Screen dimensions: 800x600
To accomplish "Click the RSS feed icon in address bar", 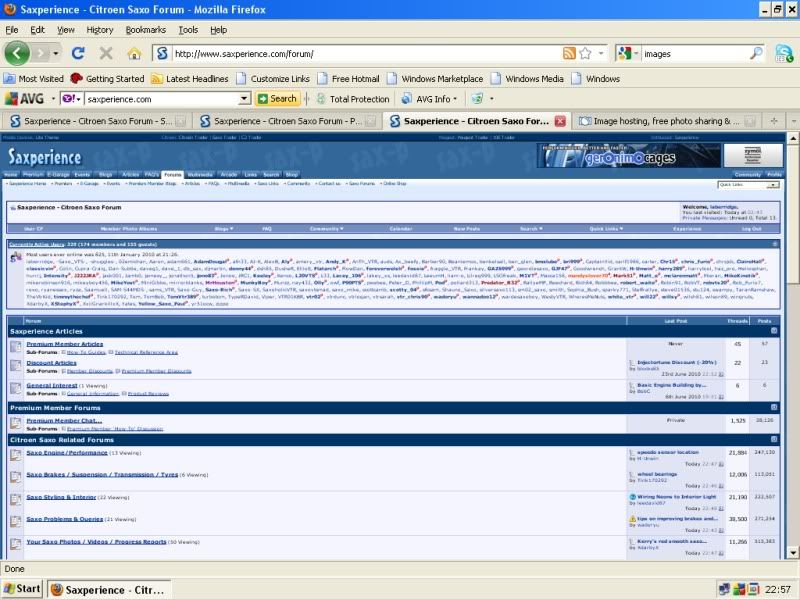I will (x=568, y=53).
